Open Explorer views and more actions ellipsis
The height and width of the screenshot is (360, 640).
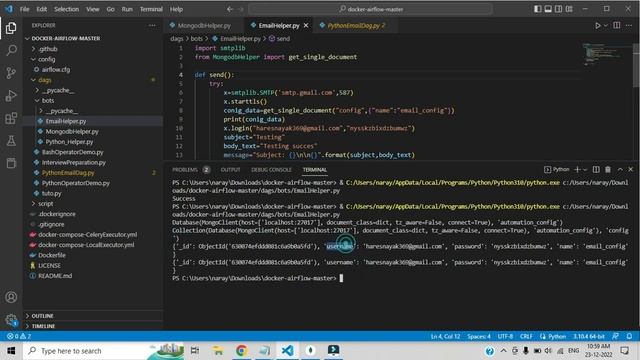(x=152, y=25)
